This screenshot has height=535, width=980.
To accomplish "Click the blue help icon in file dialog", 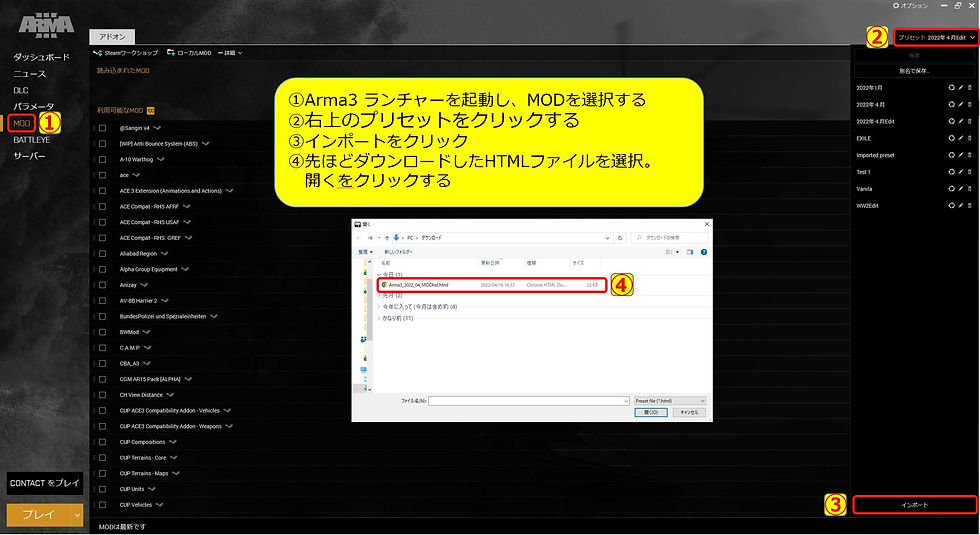I will pos(704,252).
